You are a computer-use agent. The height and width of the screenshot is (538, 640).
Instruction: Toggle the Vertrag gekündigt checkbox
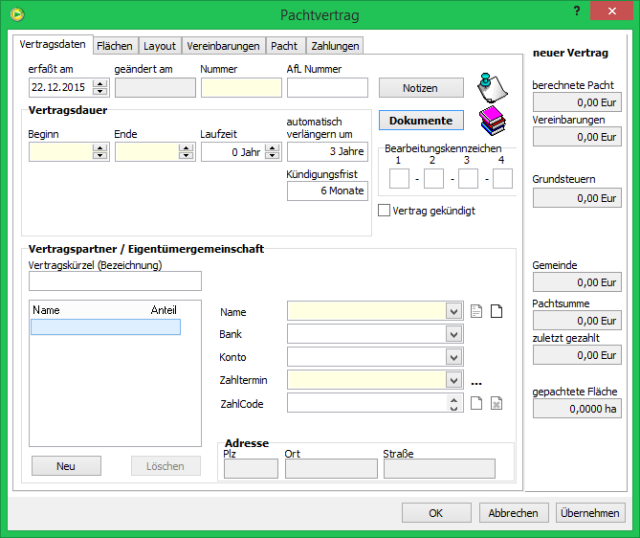click(x=384, y=211)
